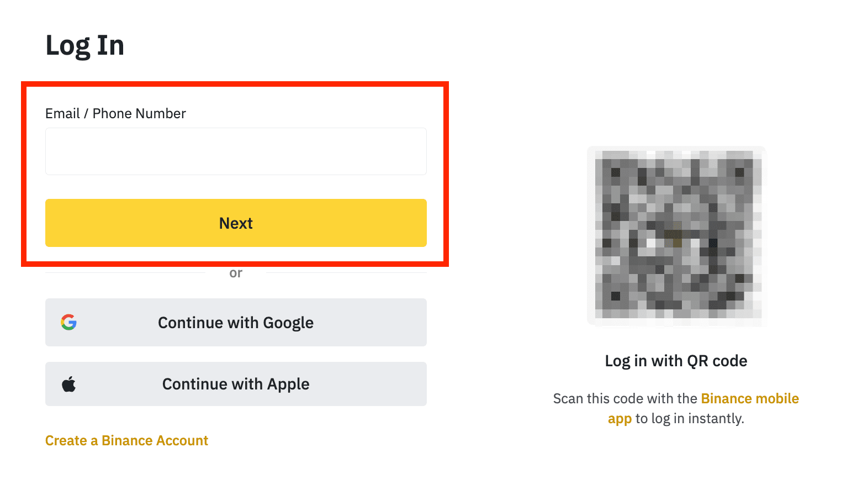This screenshot has height=495, width=868.
Task: Click the Log In page heading
Action: point(84,45)
